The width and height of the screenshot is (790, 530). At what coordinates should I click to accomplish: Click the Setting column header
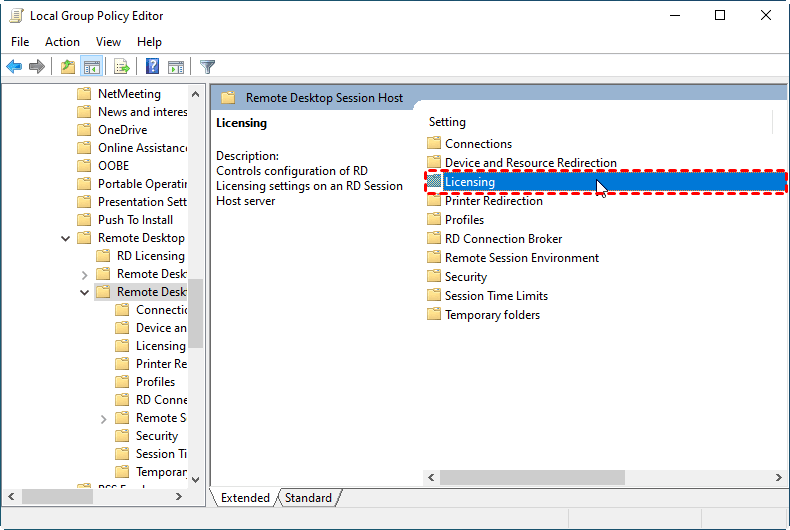point(447,122)
